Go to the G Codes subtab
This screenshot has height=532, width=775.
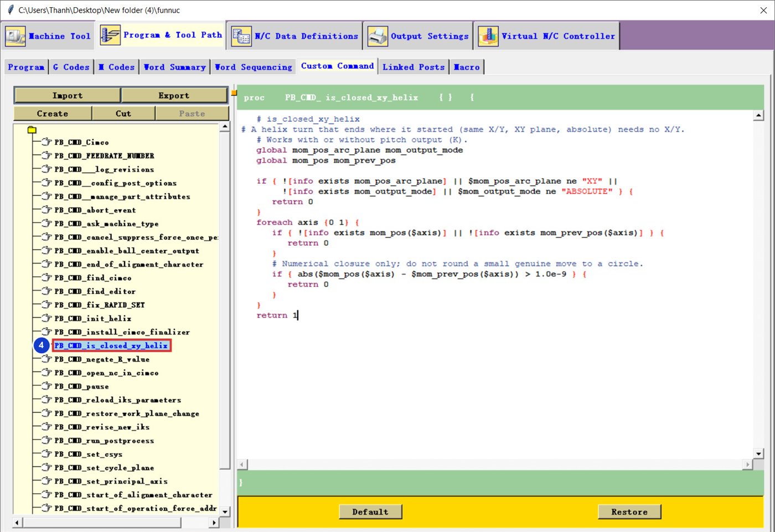click(71, 67)
